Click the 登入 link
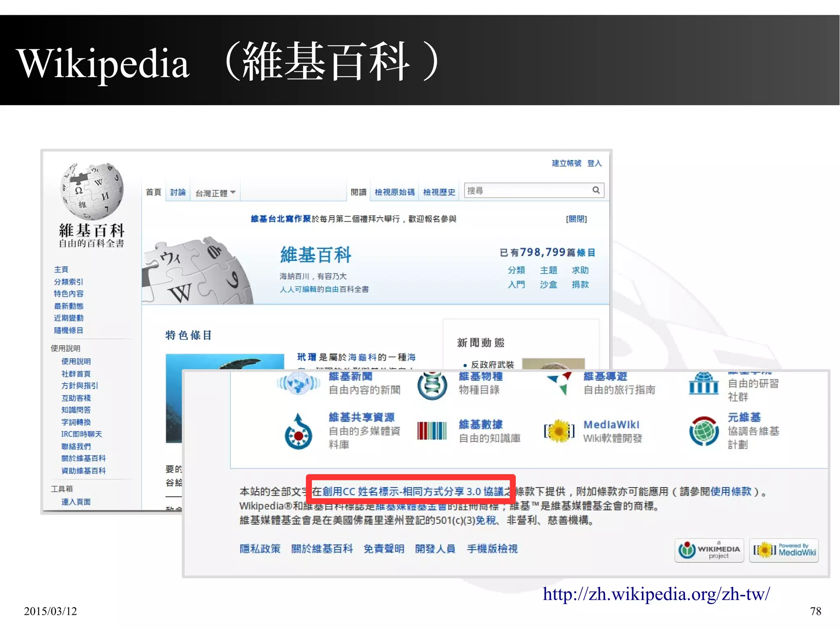Screen dimensions: 840x630 point(594,163)
